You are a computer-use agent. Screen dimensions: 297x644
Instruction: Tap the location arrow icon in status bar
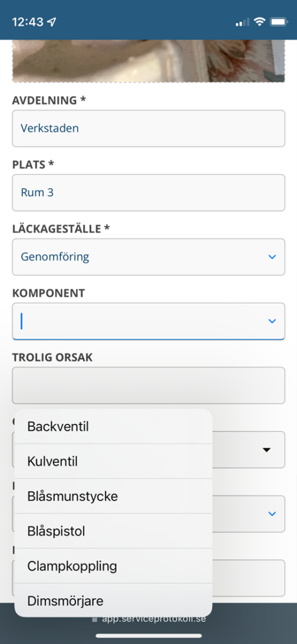click(51, 22)
